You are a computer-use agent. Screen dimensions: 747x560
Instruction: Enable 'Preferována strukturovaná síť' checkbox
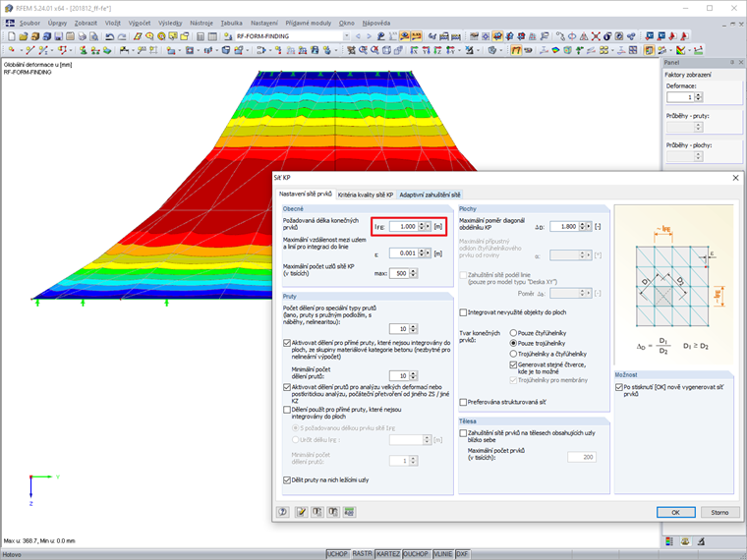(463, 402)
